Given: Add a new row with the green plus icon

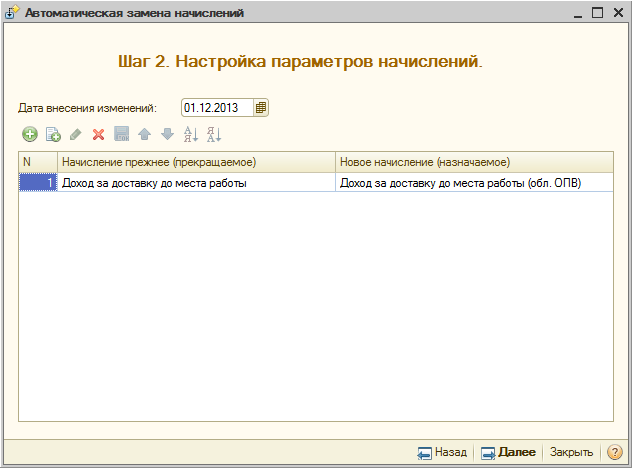Looking at the screenshot, I should (30, 134).
